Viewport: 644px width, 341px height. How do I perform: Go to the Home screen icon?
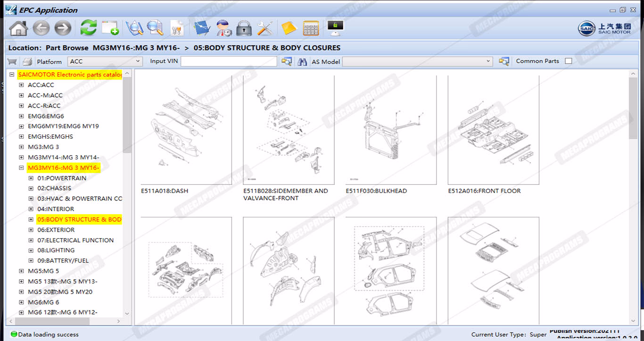[18, 28]
